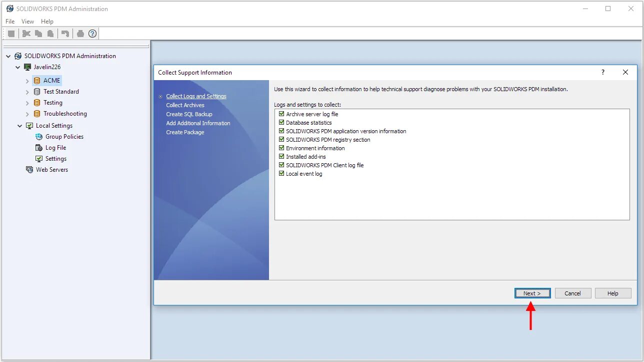Image resolution: width=644 pixels, height=362 pixels.
Task: Toggle SOLIDWORKS PDM registry section checkbox
Action: pyautogui.click(x=281, y=140)
